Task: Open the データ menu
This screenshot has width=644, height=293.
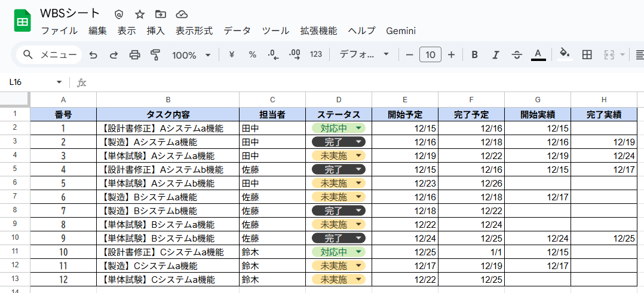Action: pyautogui.click(x=237, y=31)
